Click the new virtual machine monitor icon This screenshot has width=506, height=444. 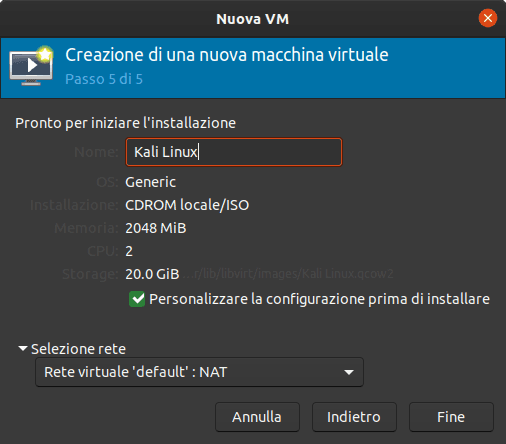(31, 66)
